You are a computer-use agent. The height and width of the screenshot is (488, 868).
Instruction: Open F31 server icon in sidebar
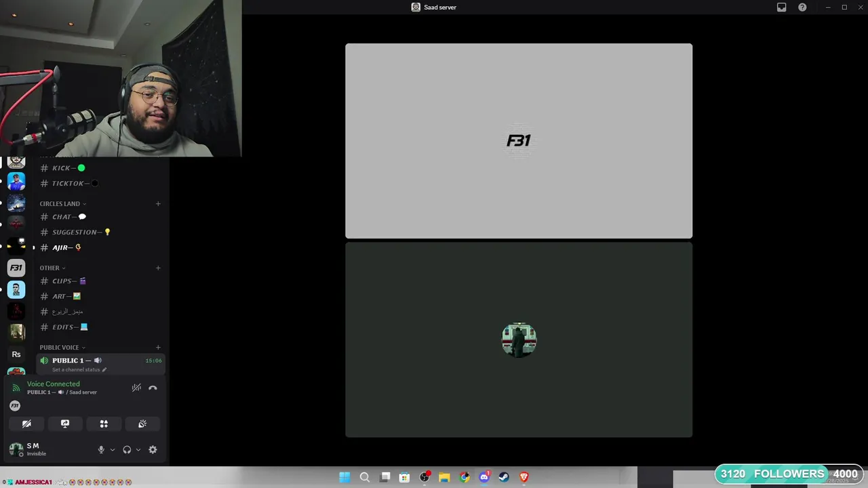point(16,268)
